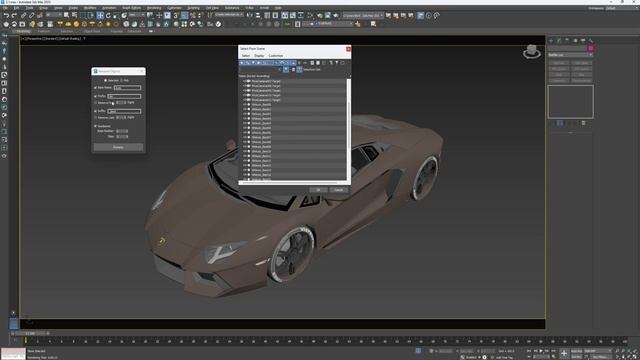Activate the Select and Link tool
Image resolution: width=640 pixels, height=360 pixels.
pyautogui.click(x=24, y=16)
